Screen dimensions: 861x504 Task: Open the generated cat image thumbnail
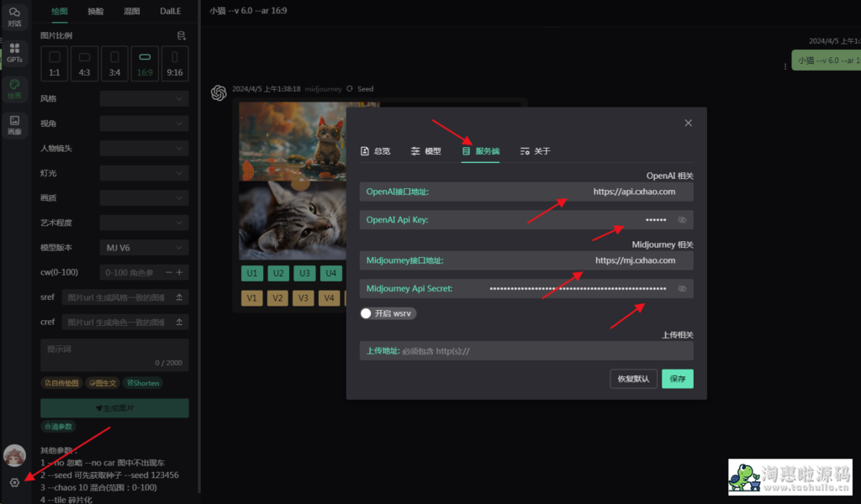click(293, 181)
